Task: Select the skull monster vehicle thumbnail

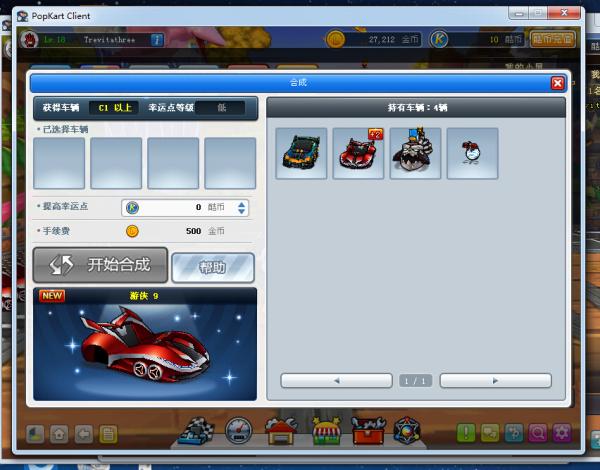Action: (x=415, y=153)
